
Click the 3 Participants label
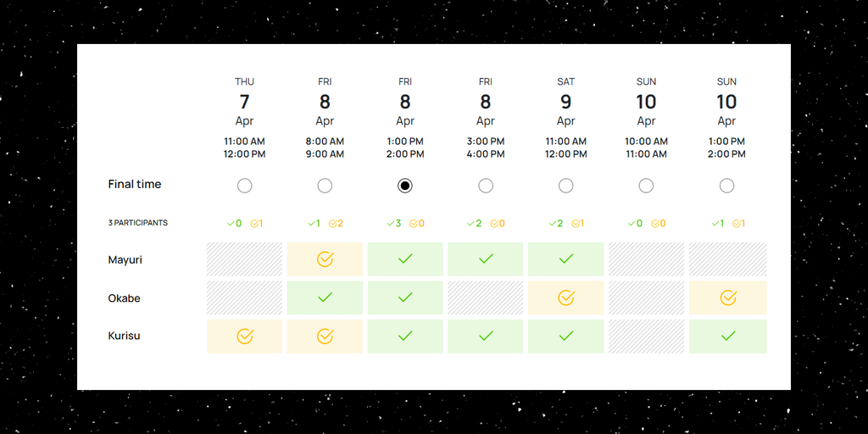pos(138,223)
